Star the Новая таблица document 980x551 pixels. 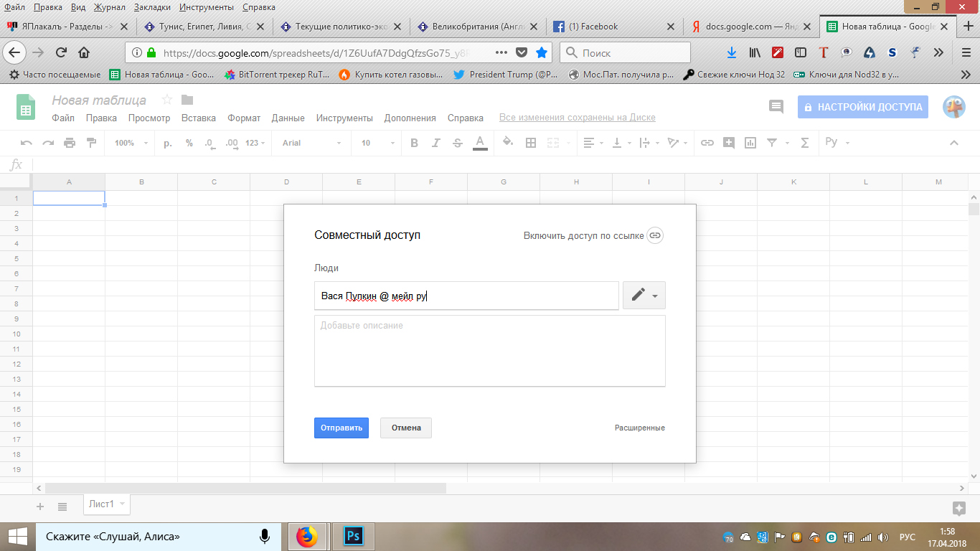pos(166,100)
